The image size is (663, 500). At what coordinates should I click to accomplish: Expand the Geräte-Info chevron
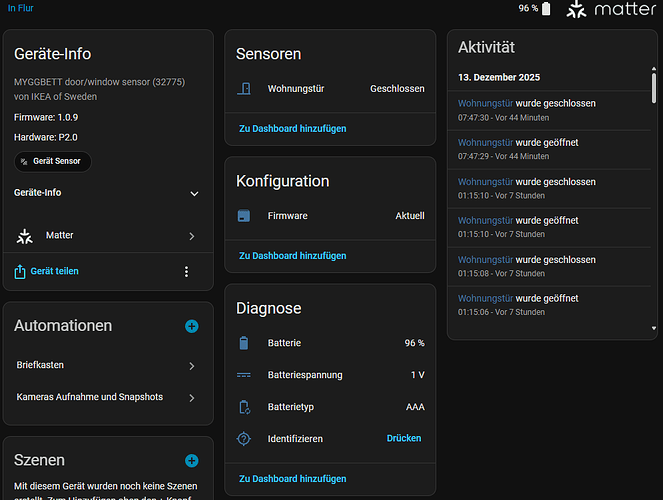pos(194,193)
